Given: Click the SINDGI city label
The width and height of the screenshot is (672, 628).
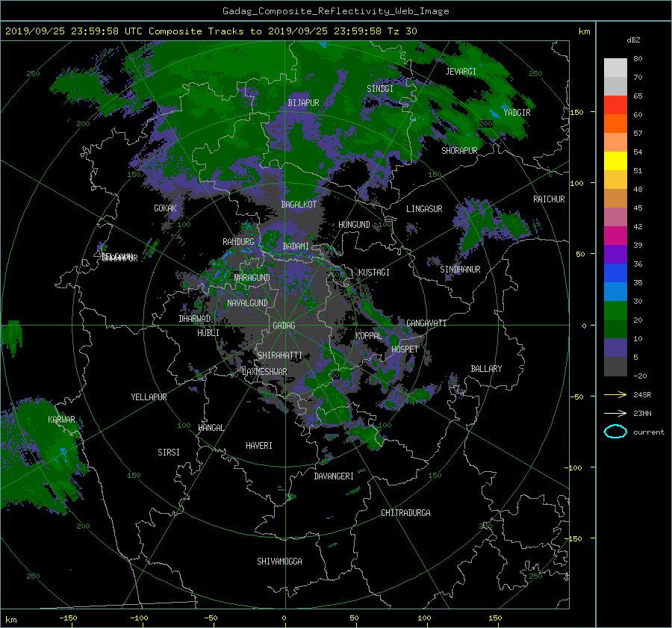Looking at the screenshot, I should pyautogui.click(x=380, y=89).
